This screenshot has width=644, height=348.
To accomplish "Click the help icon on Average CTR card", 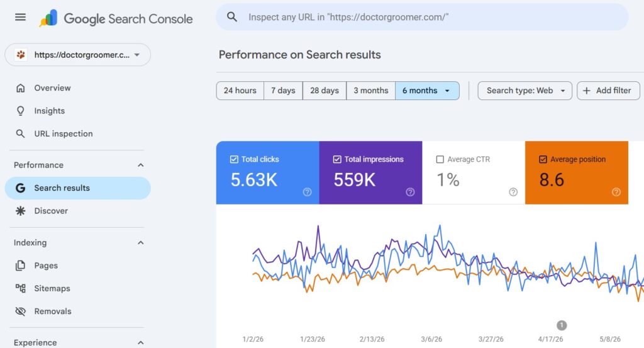I will pos(513,192).
